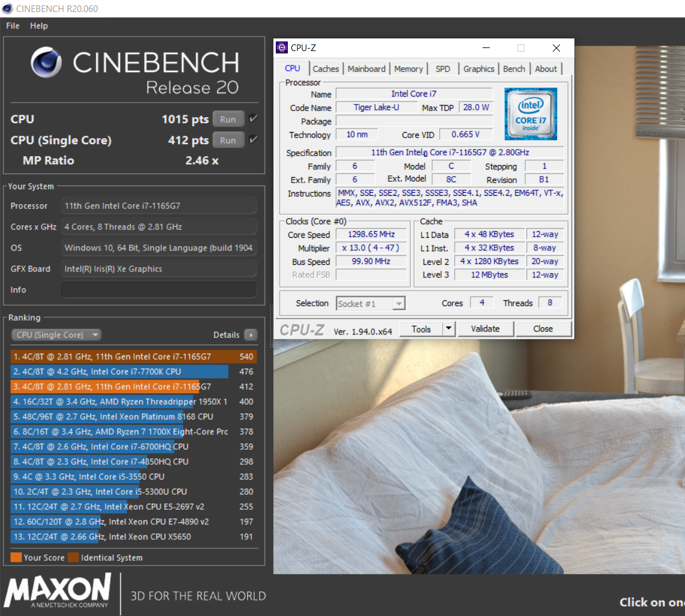This screenshot has width=685, height=616.
Task: Click the Multiplier value x 13.0
Action: click(x=371, y=248)
